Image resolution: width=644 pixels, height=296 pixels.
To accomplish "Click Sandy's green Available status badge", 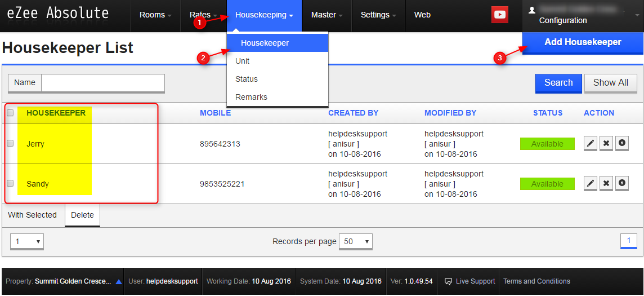I will pyautogui.click(x=547, y=184).
